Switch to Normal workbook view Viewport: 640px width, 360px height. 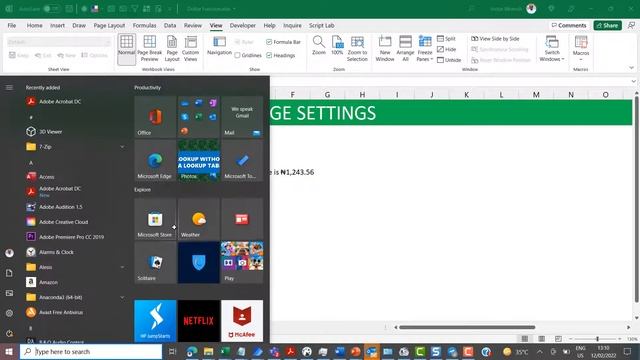pos(127,49)
